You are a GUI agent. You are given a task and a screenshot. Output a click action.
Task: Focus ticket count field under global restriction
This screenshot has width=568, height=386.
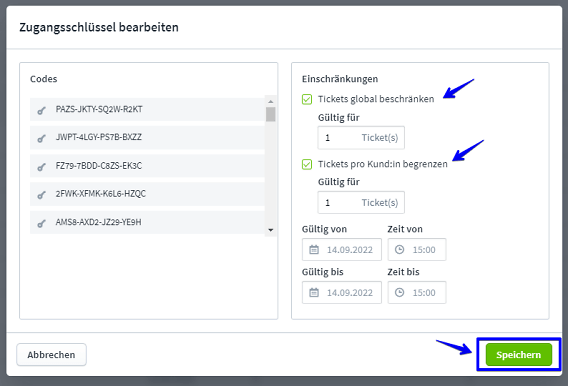pyautogui.click(x=361, y=138)
